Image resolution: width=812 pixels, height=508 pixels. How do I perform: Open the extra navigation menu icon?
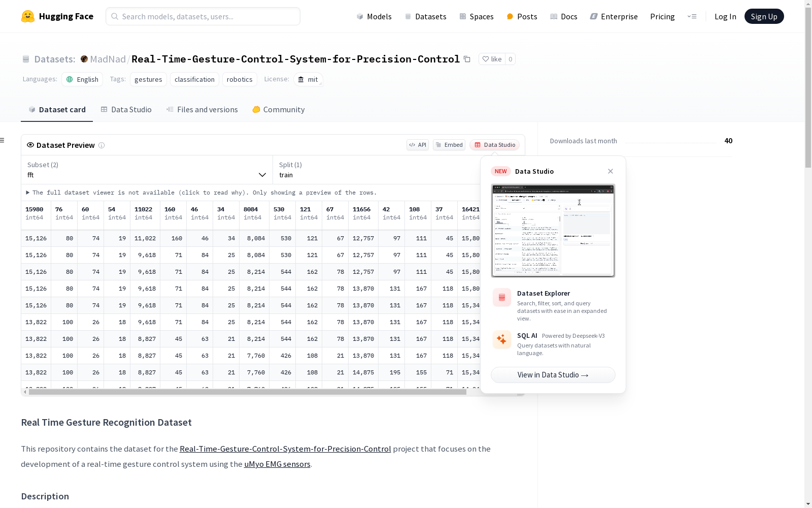click(x=692, y=16)
